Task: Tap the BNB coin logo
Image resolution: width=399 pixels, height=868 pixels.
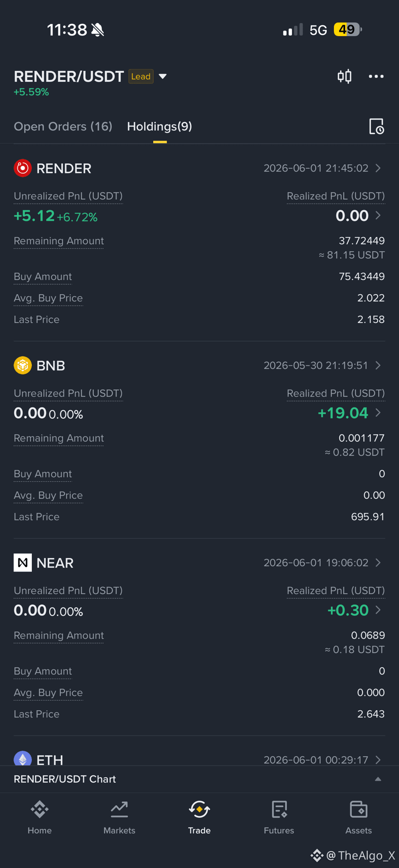Action: pos(23,366)
